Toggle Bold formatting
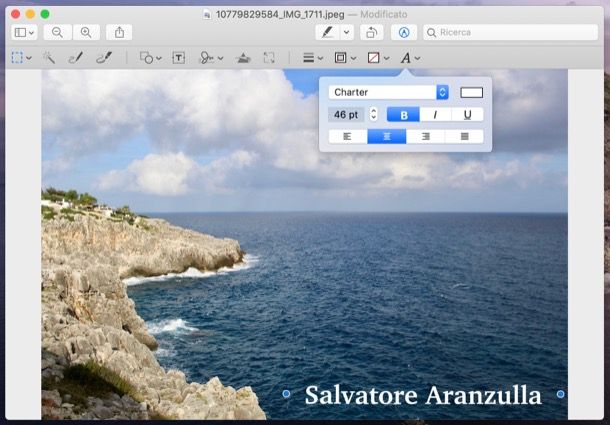 tap(403, 115)
